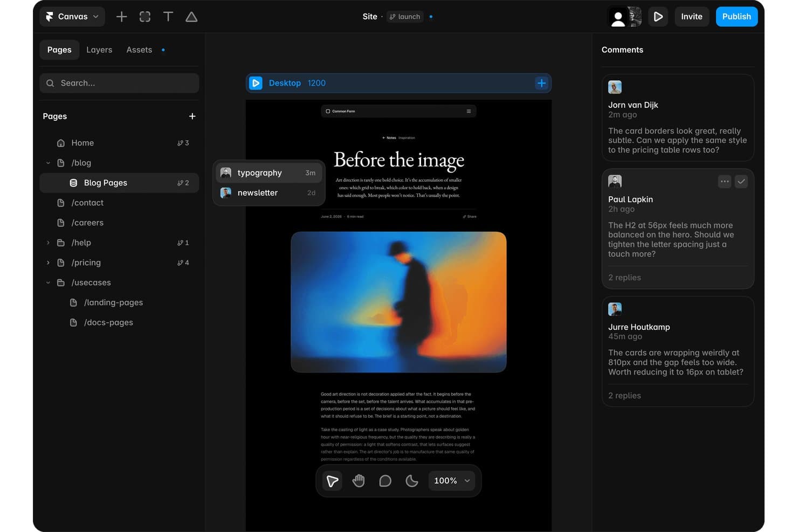Viewport: 798px width, 532px height.
Task: Click the Desktop breakpoint play icon
Action: point(256,83)
